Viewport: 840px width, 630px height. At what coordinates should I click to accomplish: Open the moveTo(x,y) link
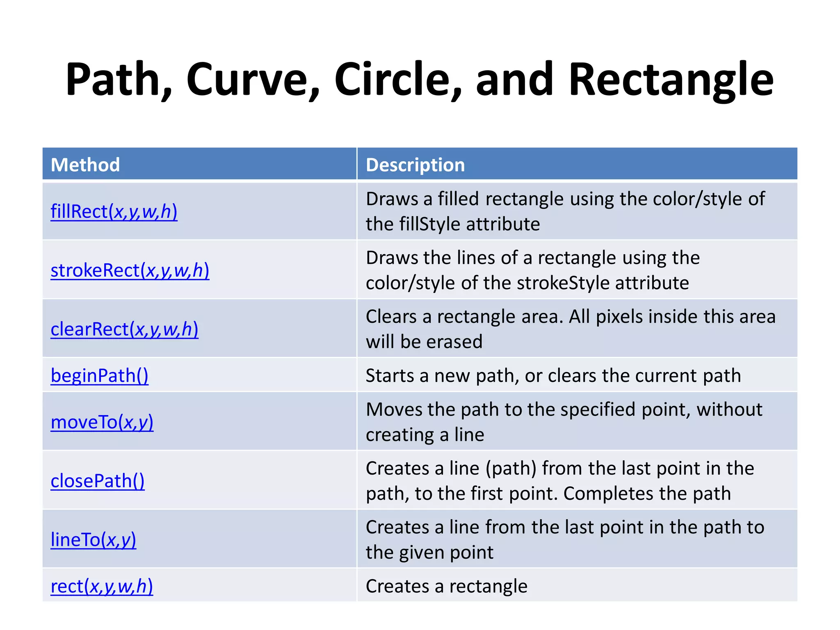coord(102,422)
